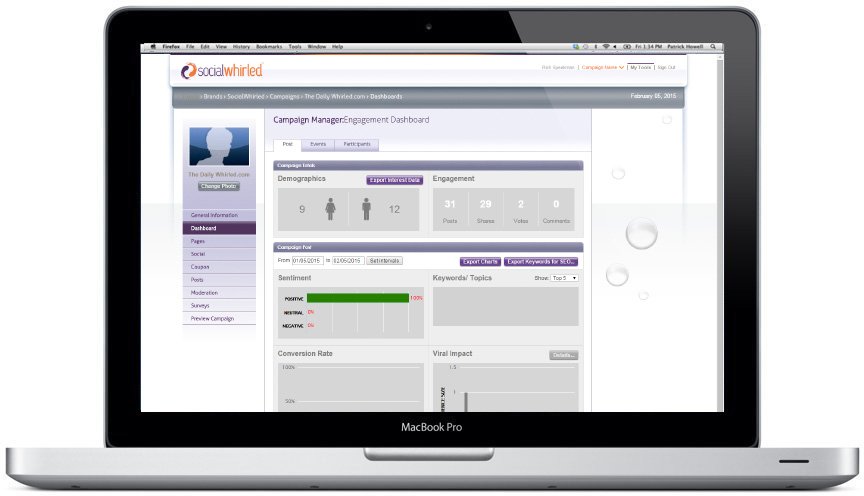Click the Wi-Fi status icon

(607, 46)
